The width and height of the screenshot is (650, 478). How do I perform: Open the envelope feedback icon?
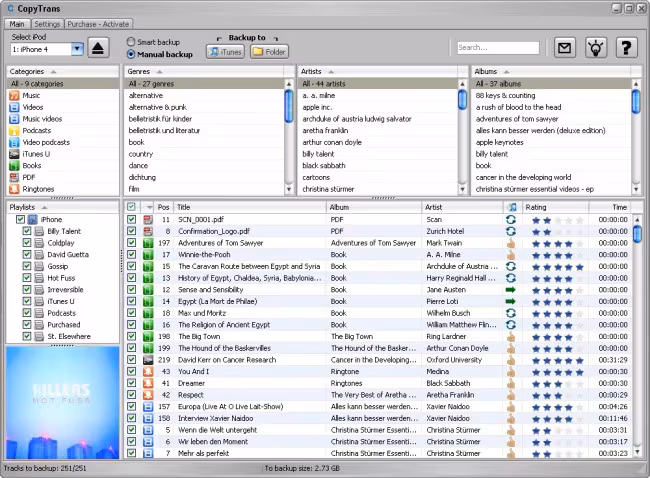pos(564,48)
